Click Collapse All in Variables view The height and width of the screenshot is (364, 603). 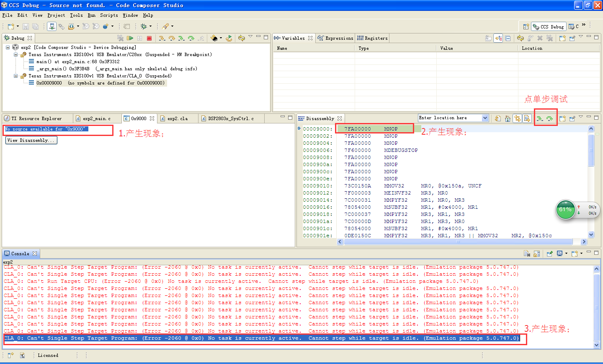[x=508, y=38]
